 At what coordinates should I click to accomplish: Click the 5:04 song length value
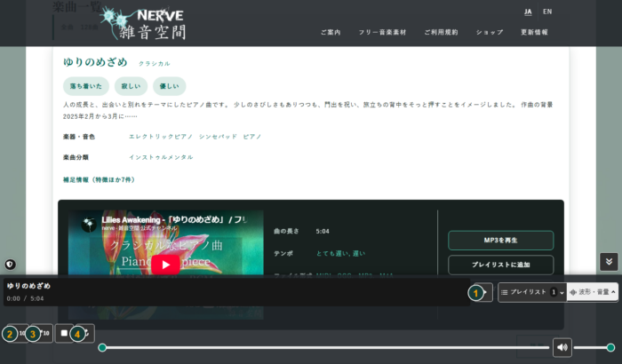coord(323,231)
